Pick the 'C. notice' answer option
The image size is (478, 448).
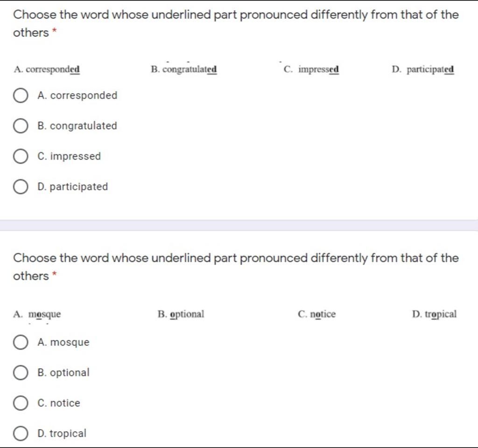[21, 403]
